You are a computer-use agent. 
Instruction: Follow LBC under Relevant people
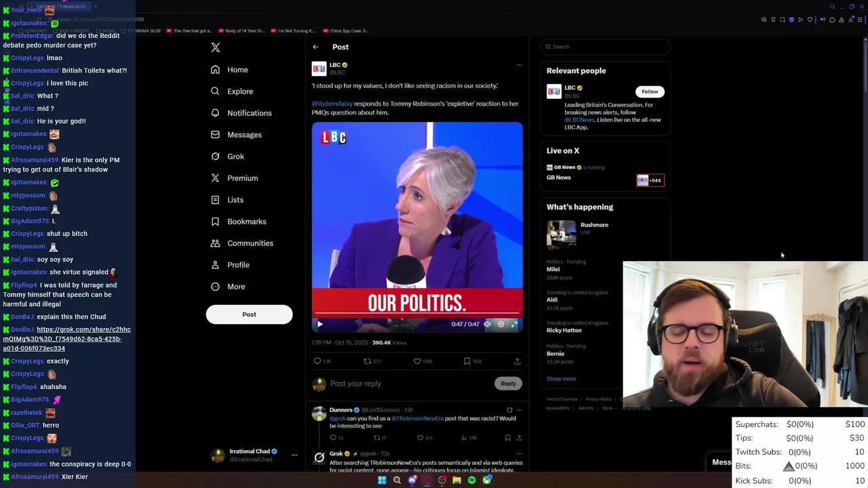click(650, 91)
